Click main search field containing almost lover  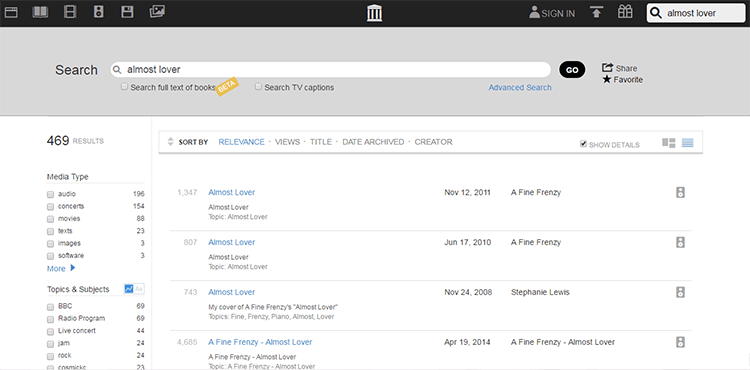click(x=330, y=70)
